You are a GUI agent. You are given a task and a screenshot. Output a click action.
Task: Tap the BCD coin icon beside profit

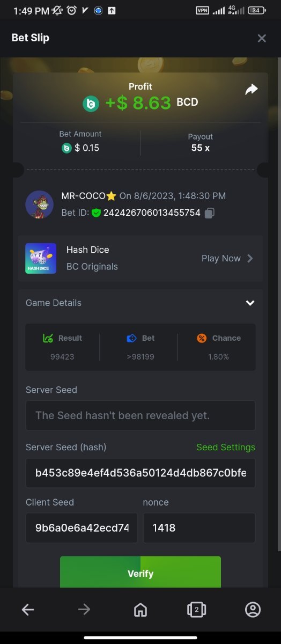click(91, 104)
